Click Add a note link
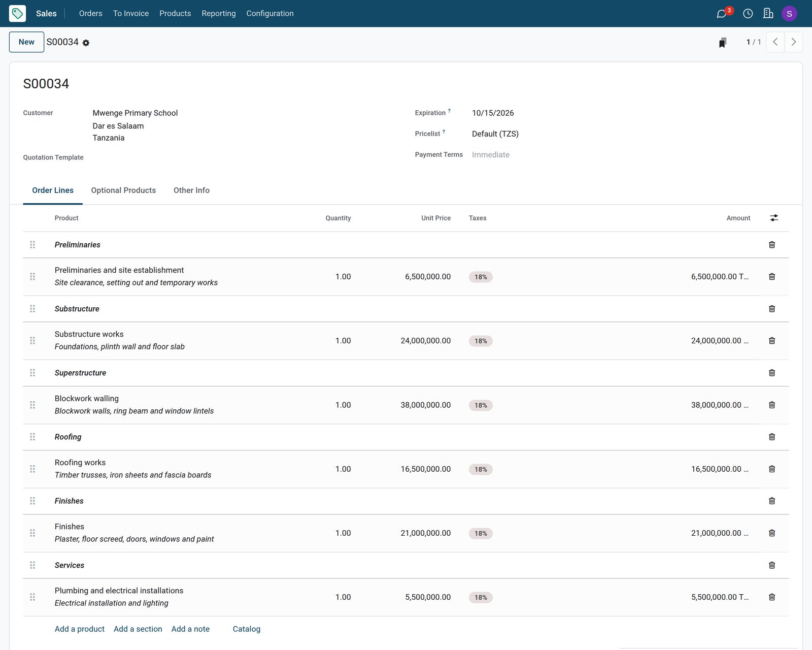812x650 pixels. tap(190, 629)
